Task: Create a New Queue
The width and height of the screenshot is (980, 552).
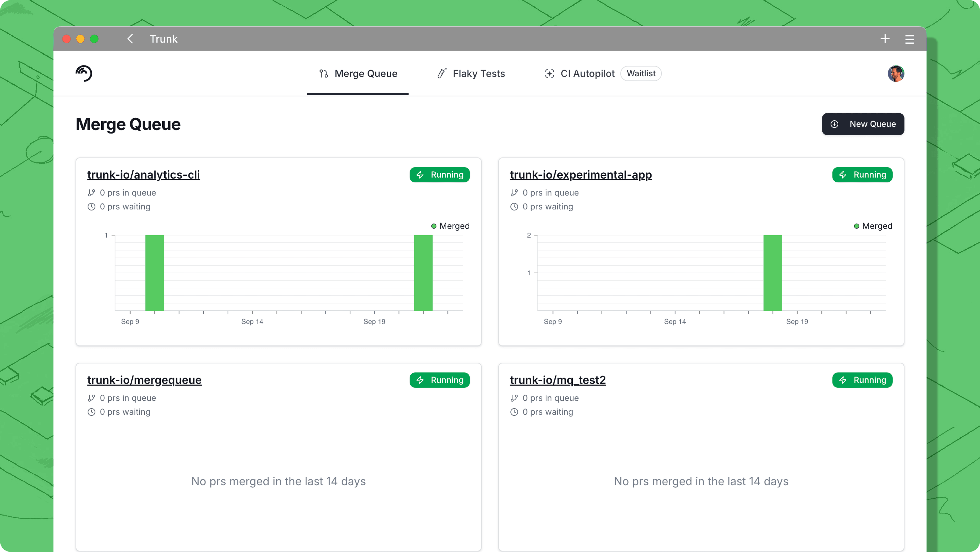Action: tap(863, 124)
